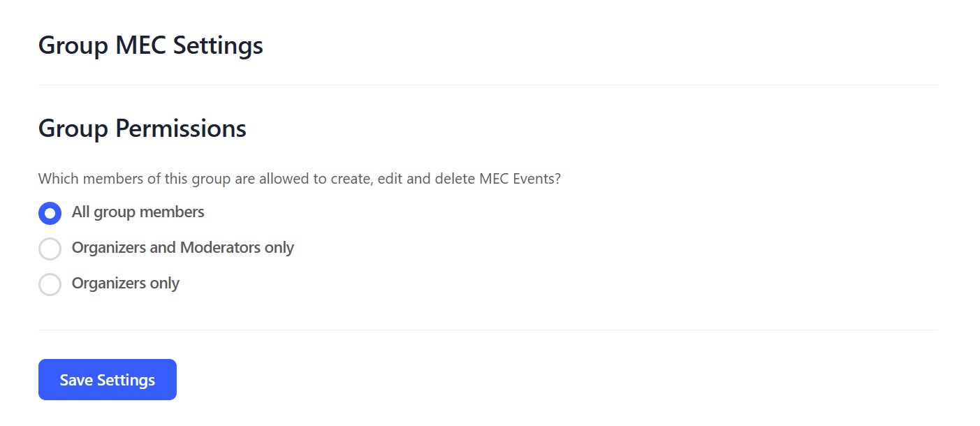Select the "All group members" radio button
The height and width of the screenshot is (426, 980).
[50, 212]
